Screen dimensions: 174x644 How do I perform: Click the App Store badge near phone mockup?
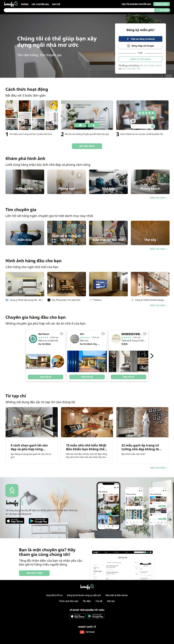(x=15, y=521)
